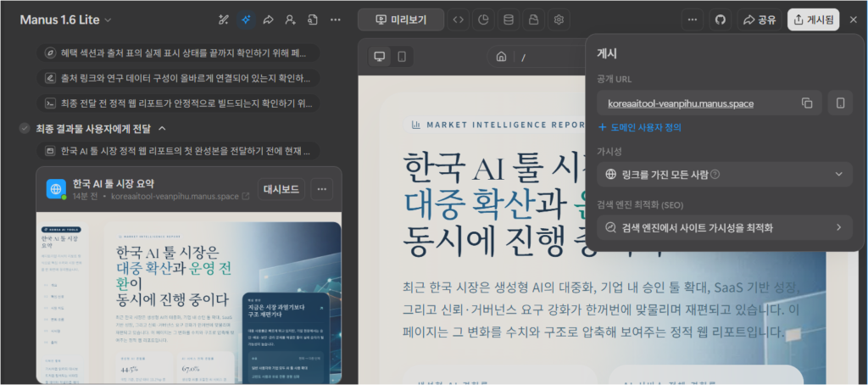
Task: Click the step row starting with 최종 전달 전 정적 웹
Action: tap(178, 103)
